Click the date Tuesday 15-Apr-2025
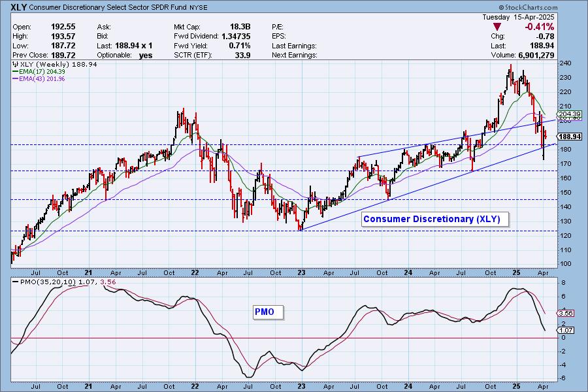Screen dimensions: 588x392 pos(518,17)
